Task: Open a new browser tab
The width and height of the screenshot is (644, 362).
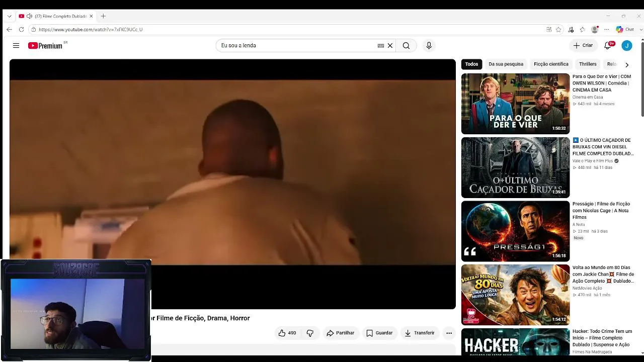Action: (x=103, y=16)
